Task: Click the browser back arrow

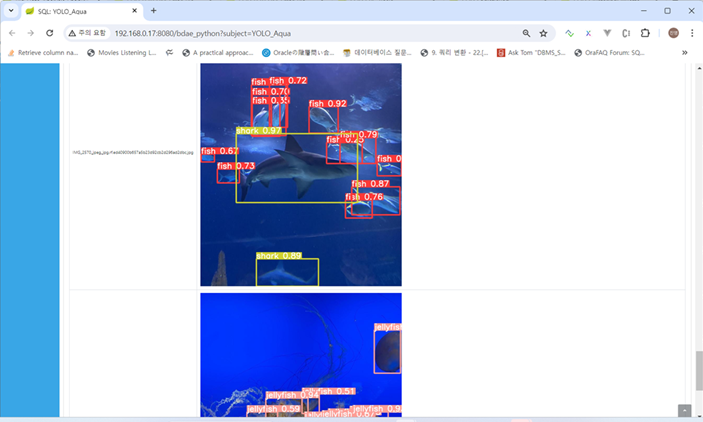Action: coord(12,33)
